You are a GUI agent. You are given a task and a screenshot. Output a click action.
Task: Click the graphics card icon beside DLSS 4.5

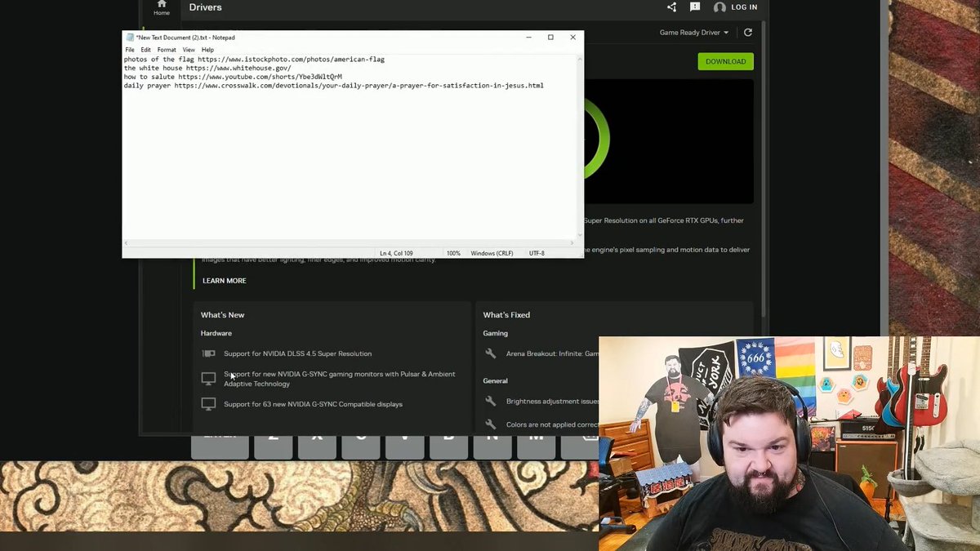pyautogui.click(x=208, y=353)
